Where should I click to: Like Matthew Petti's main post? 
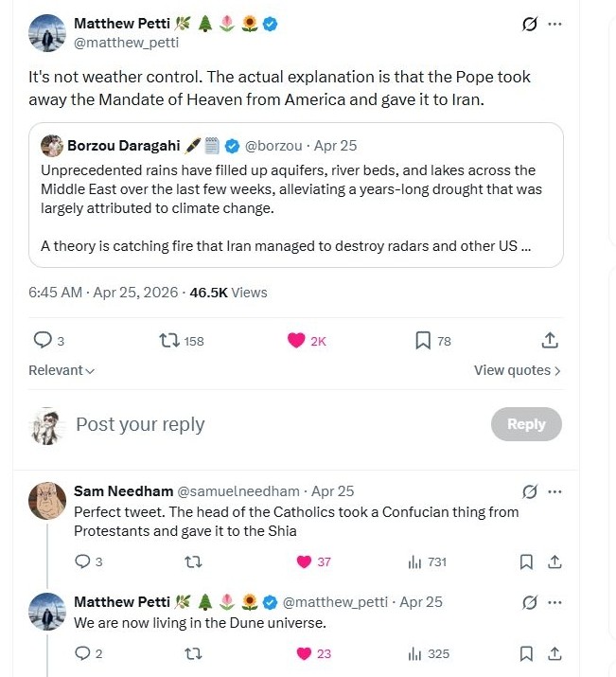click(x=296, y=341)
